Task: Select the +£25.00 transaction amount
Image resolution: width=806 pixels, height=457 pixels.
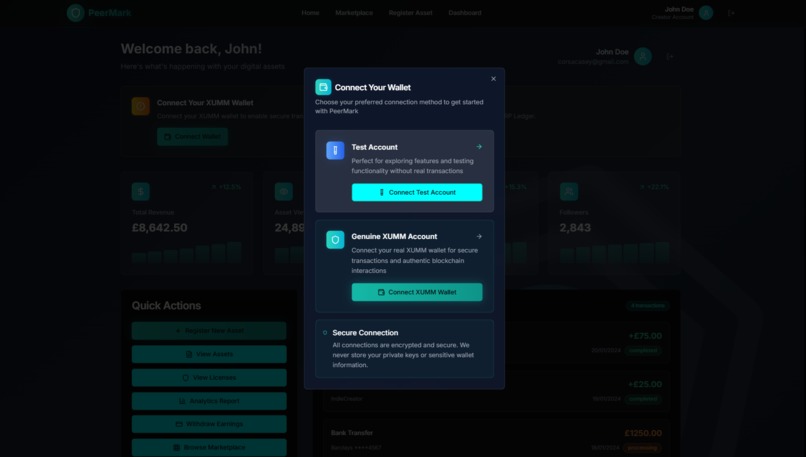Action: [x=645, y=384]
